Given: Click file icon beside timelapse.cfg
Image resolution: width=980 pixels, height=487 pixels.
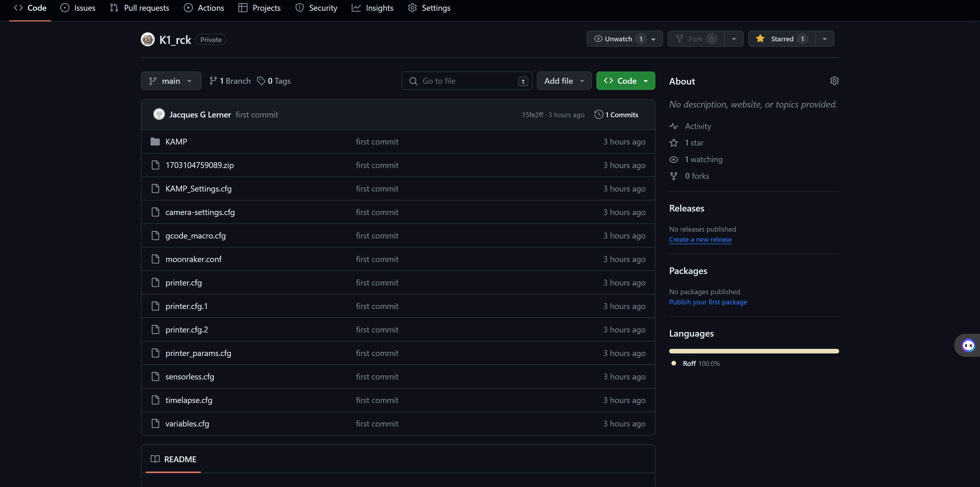Looking at the screenshot, I should pyautogui.click(x=155, y=400).
